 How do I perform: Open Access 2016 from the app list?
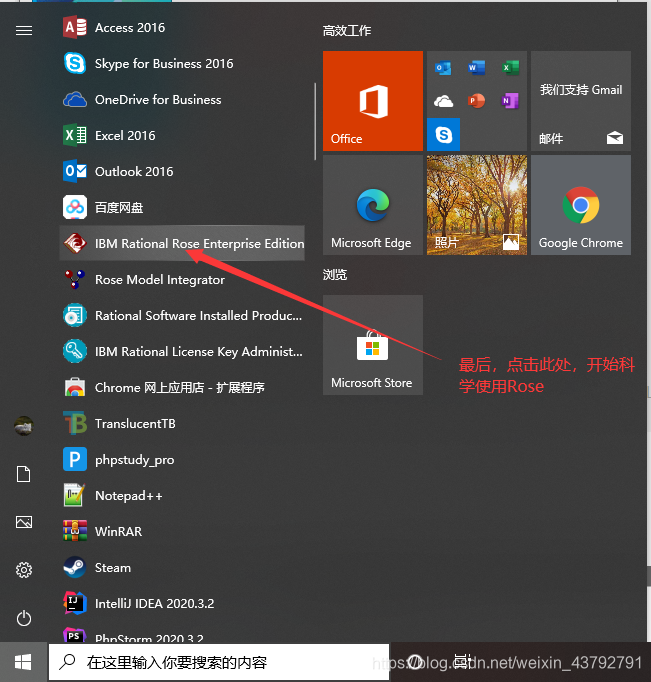[x=182, y=28]
